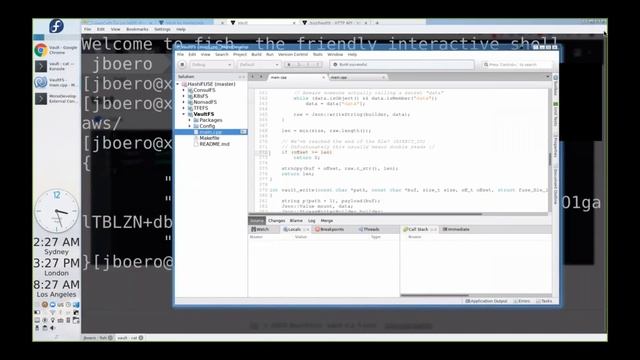The height and width of the screenshot is (360, 640).
Task: Select README.md in solution tree
Action: click(x=214, y=144)
